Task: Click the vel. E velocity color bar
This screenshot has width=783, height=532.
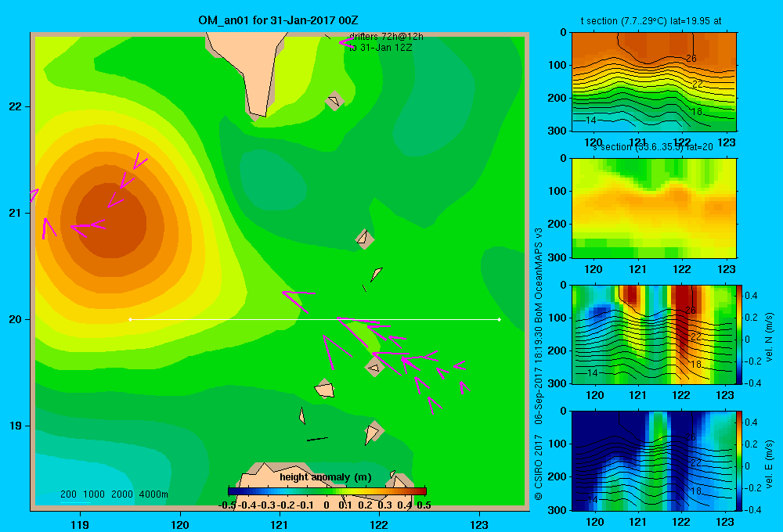Action: point(740,461)
